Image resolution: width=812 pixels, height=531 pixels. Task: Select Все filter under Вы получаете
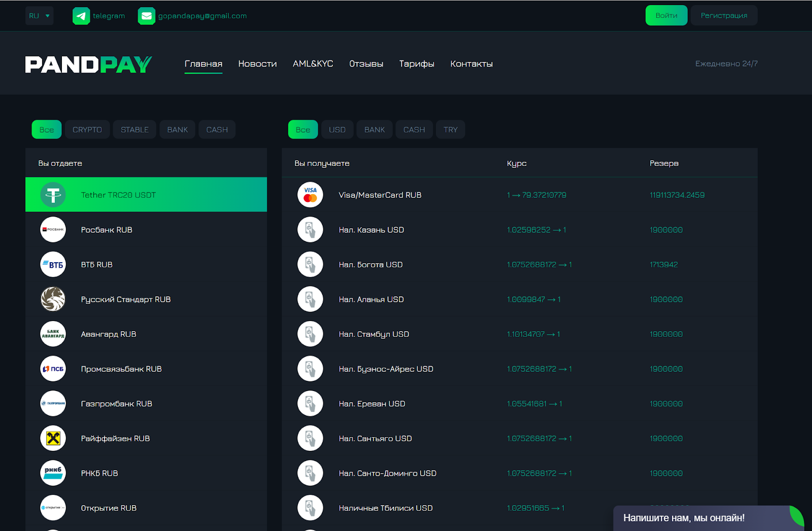(303, 129)
